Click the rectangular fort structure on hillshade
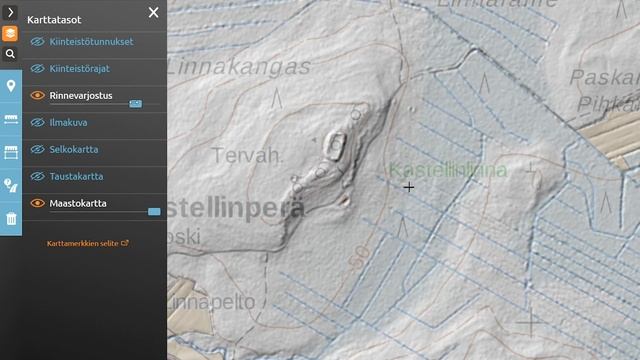Screen dimensions: 640x360 coord(335,145)
